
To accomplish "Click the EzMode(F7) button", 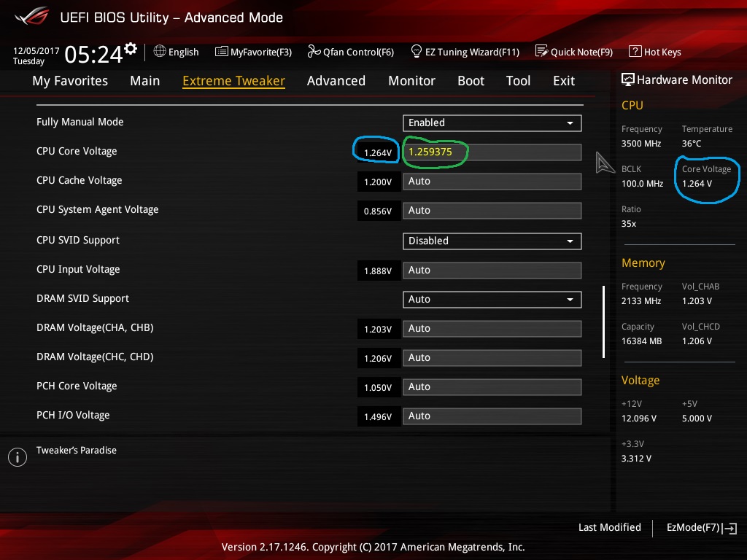I will point(693,528).
